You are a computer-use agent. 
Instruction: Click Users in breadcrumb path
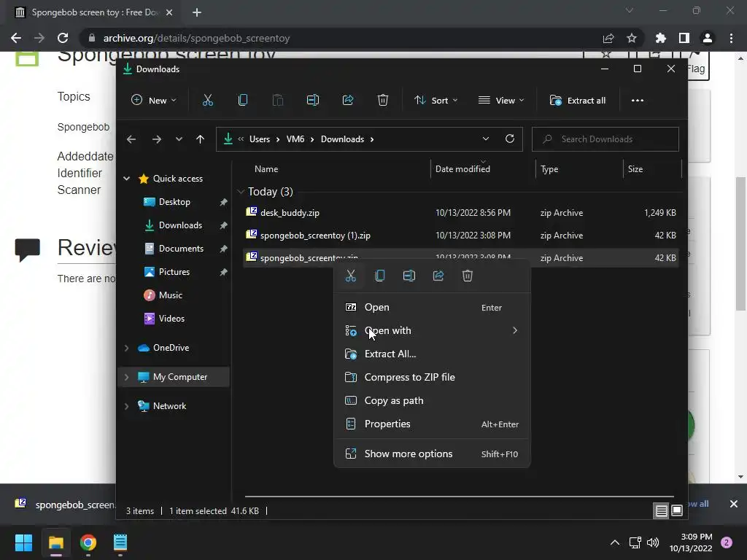pos(260,139)
